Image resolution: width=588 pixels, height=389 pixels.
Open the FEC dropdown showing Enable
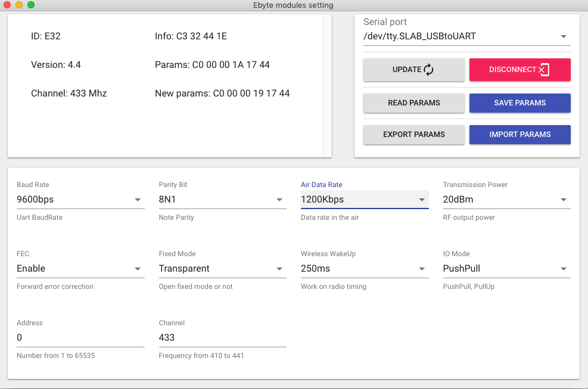point(80,269)
